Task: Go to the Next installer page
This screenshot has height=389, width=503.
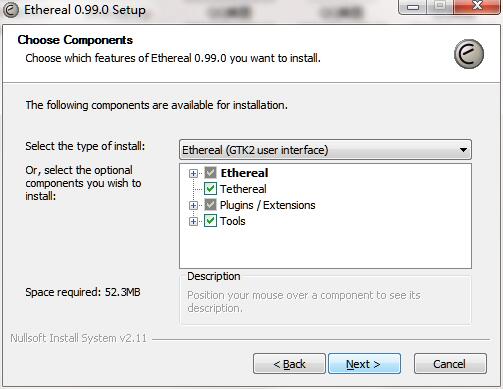Action: (x=364, y=364)
